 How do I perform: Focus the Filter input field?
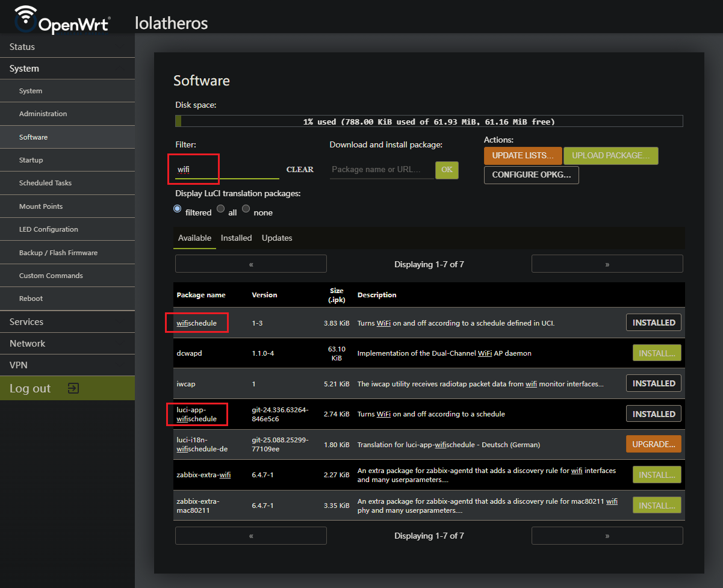tap(227, 170)
